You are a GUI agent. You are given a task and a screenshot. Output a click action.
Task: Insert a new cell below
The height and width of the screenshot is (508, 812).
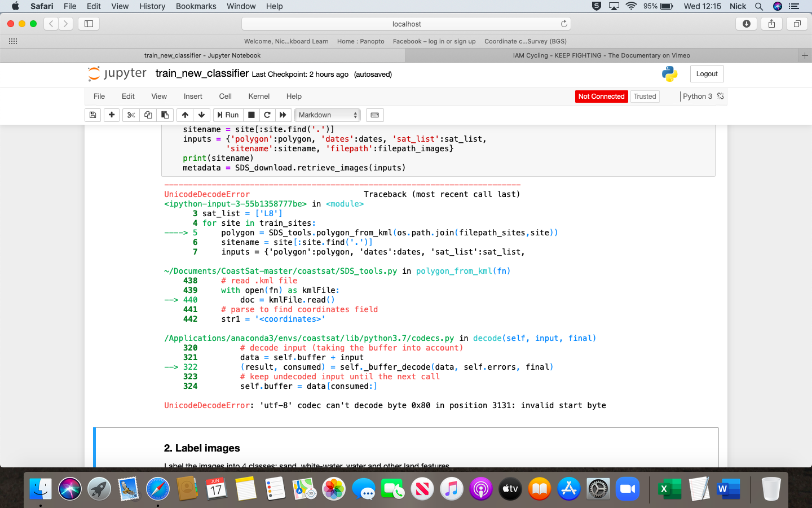coord(111,115)
